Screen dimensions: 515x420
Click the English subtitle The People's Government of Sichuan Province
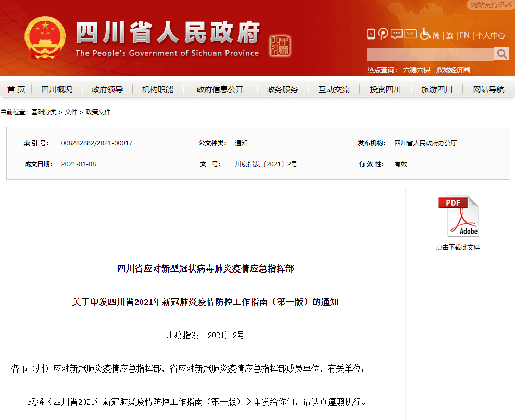167,53
